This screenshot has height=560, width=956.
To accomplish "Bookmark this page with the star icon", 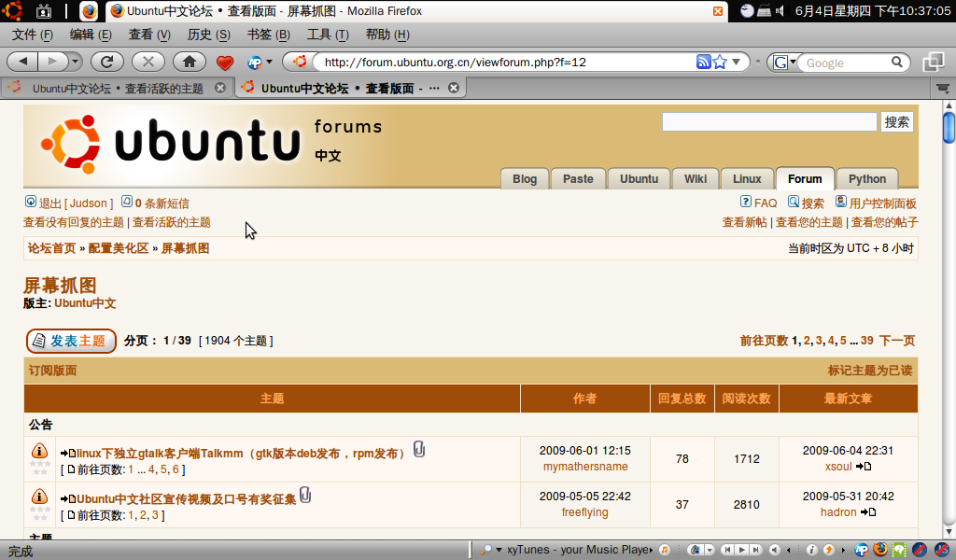I will 720,62.
